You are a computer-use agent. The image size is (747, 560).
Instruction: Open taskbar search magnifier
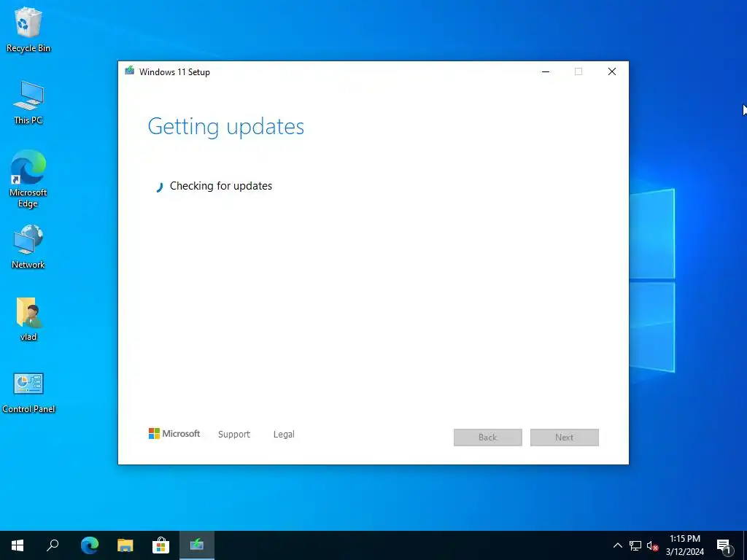pos(53,545)
